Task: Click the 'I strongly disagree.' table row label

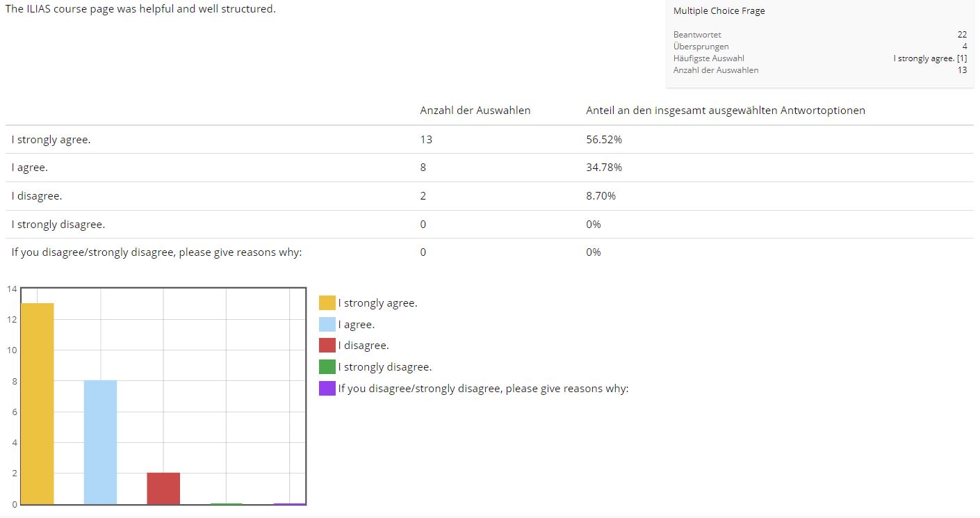Action: tap(58, 225)
